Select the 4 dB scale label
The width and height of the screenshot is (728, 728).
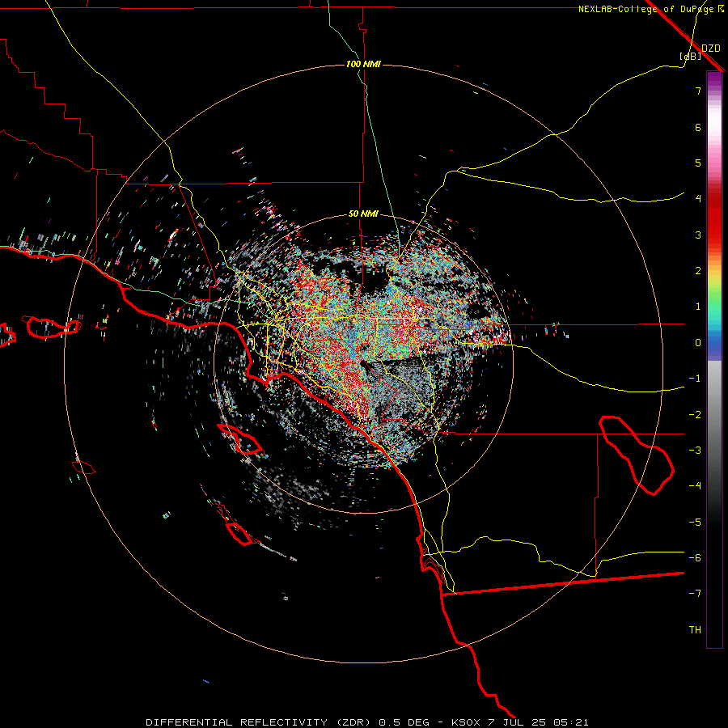(x=698, y=199)
